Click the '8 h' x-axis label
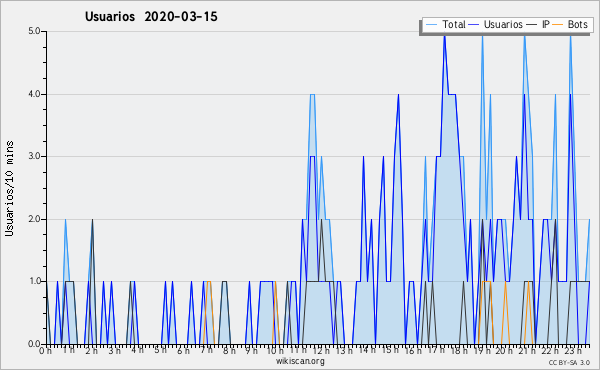The image size is (600, 370). (229, 351)
